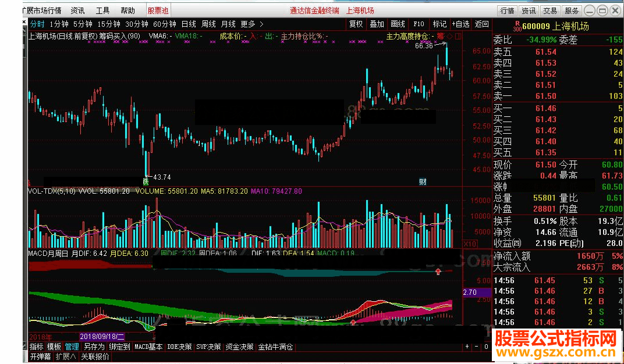The height and width of the screenshot is (364, 624).
Task: Open the 资讯 menu
Action: point(77,10)
